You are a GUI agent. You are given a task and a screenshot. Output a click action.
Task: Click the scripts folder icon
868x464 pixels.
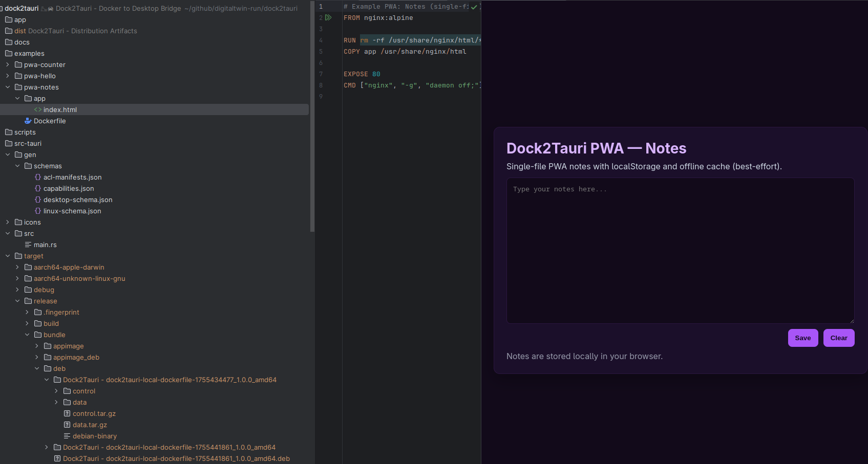pos(9,132)
